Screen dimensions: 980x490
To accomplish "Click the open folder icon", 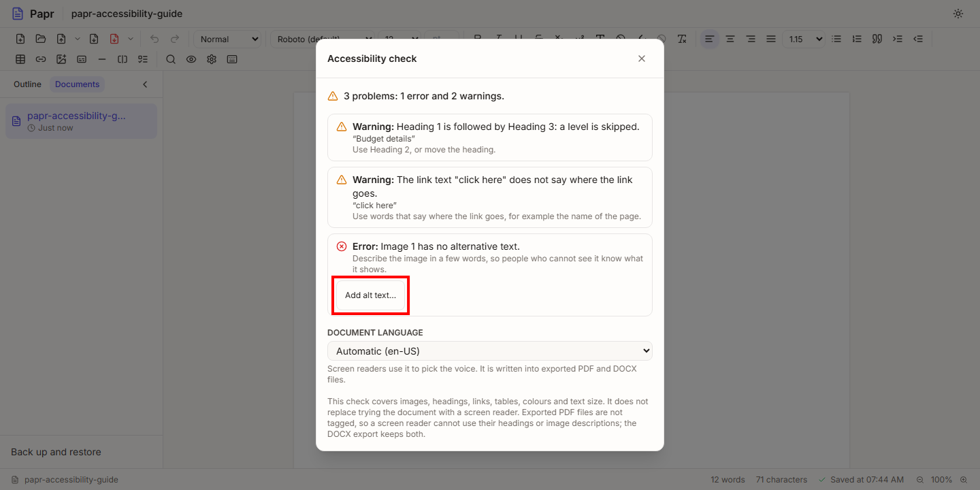I will [x=41, y=39].
